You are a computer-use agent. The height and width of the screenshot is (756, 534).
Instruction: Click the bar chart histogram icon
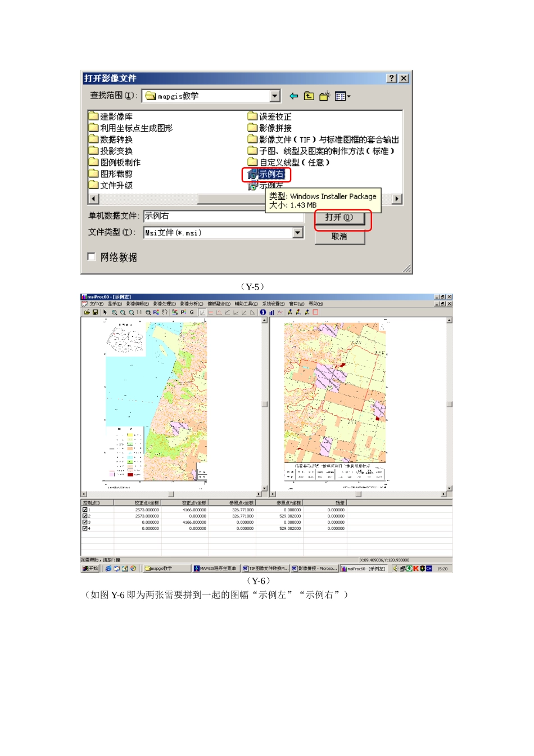coord(271,312)
